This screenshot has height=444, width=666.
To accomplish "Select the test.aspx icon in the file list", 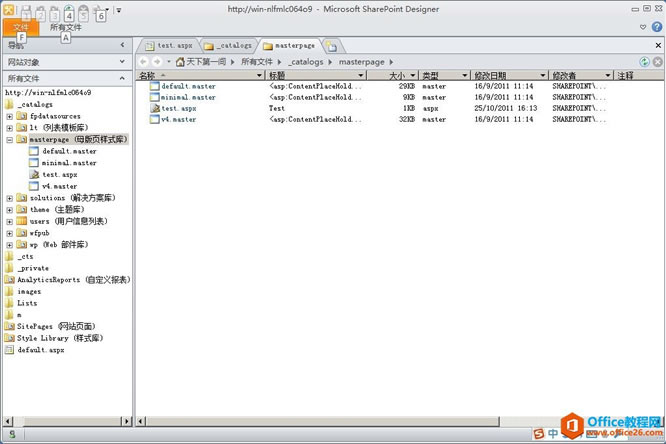I will 155,108.
